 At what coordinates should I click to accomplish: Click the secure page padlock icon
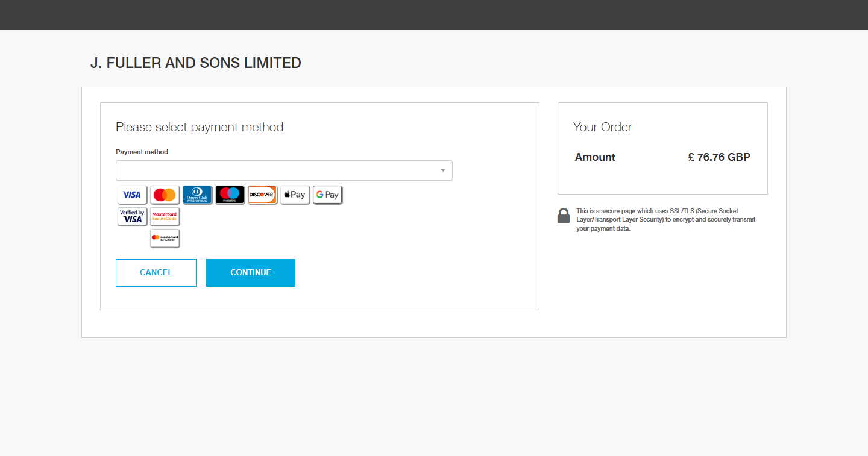[x=564, y=216]
